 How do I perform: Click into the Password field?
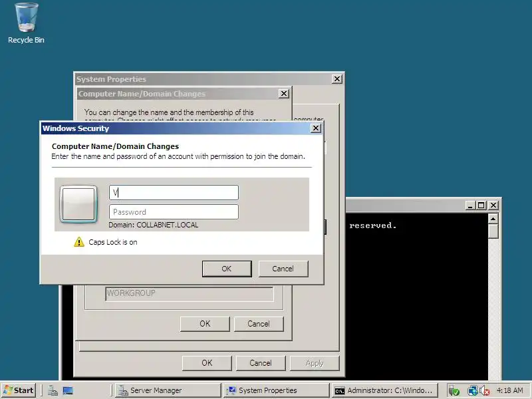coord(174,212)
